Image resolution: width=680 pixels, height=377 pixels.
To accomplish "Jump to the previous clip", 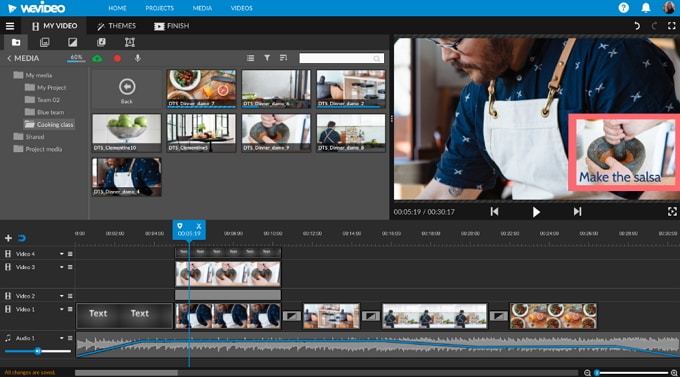I will tap(494, 211).
